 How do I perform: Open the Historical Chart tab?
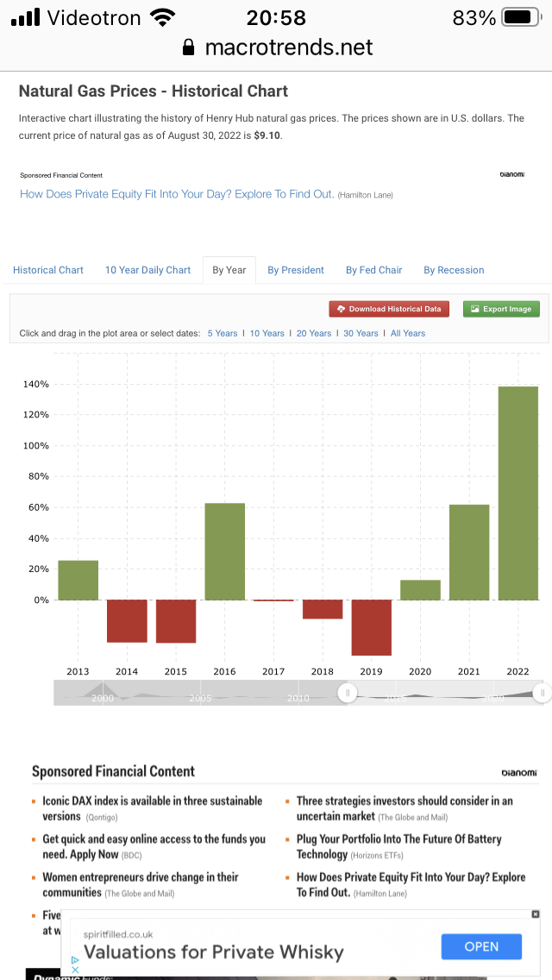(x=48, y=270)
